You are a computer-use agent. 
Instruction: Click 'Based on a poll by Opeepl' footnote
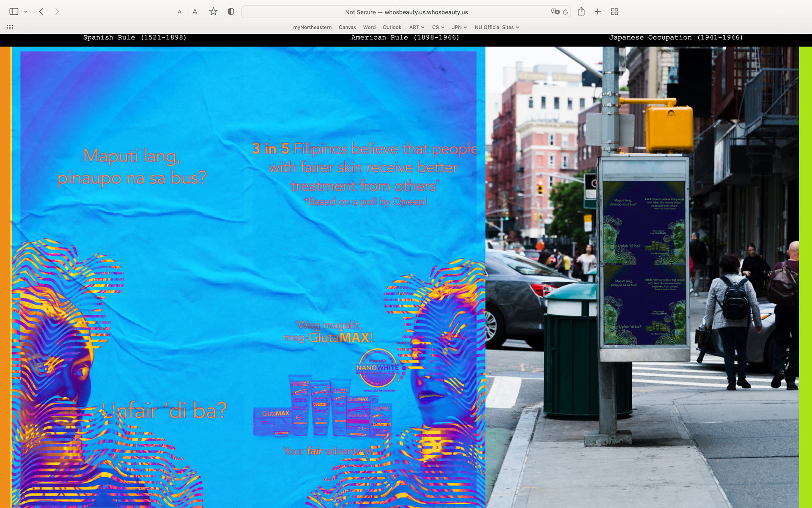365,202
